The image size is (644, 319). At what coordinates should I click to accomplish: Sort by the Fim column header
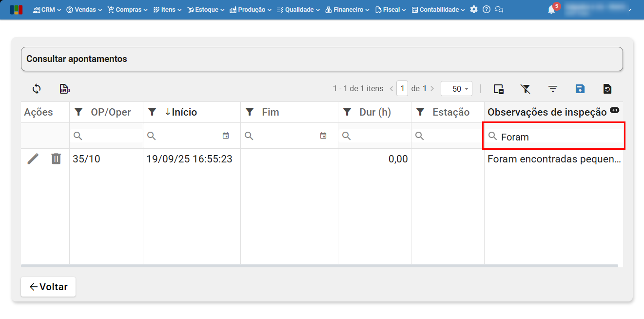click(271, 112)
